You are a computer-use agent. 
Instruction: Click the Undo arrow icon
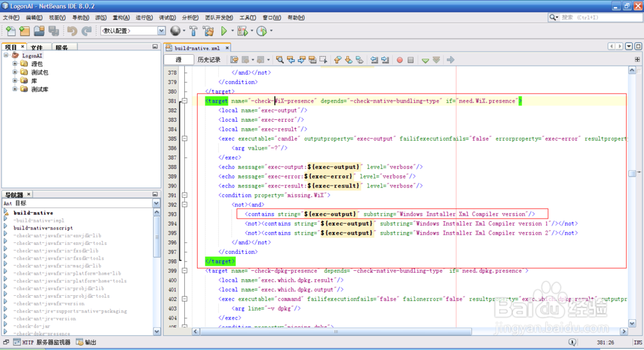click(x=72, y=31)
